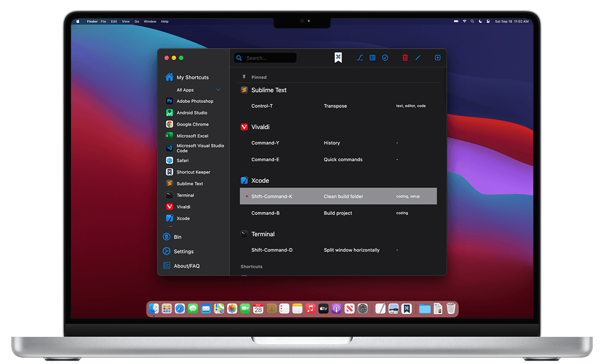Select the Command-Y History shortcut row
Image resolution: width=603 pixels, height=364 pixels.
click(x=338, y=143)
